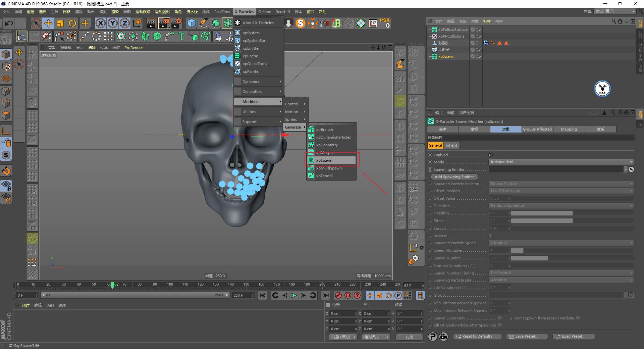Open the Spawned Particle Speed dropdown
The height and width of the screenshot is (349, 644).
[560, 243]
